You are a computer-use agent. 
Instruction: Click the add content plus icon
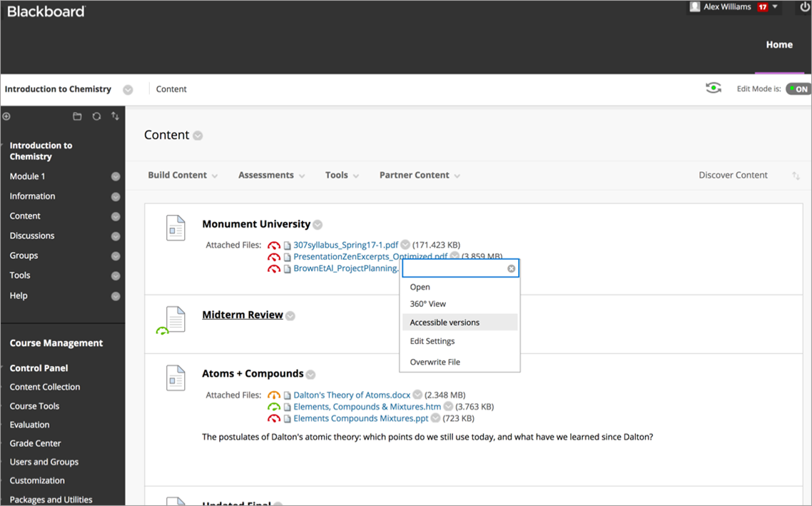click(6, 116)
